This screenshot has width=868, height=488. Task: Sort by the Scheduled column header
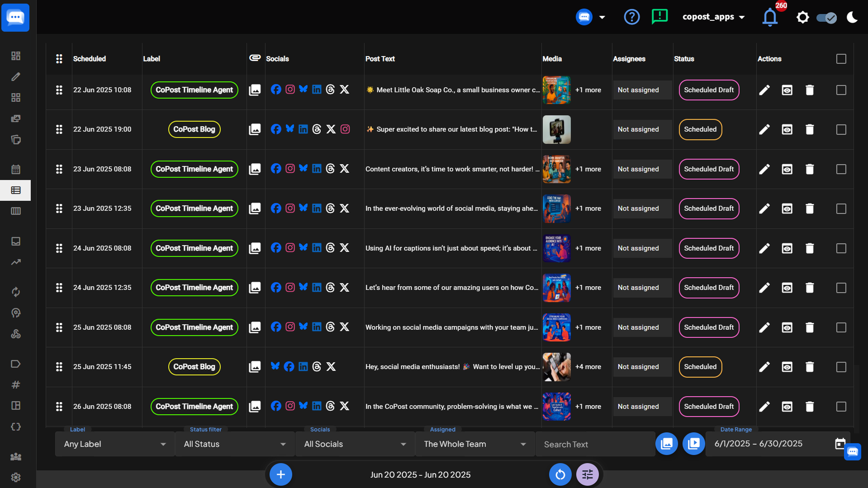[90, 59]
